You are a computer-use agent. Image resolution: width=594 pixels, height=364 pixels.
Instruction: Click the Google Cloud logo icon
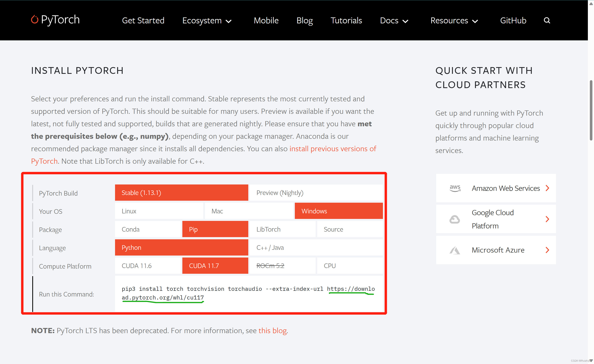(x=455, y=219)
